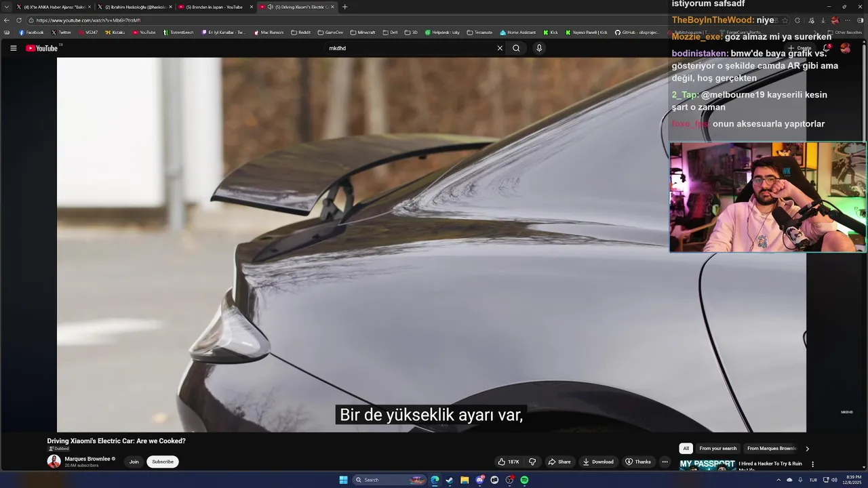Open a new browser tab
This screenshot has width=868, height=488.
click(344, 7)
